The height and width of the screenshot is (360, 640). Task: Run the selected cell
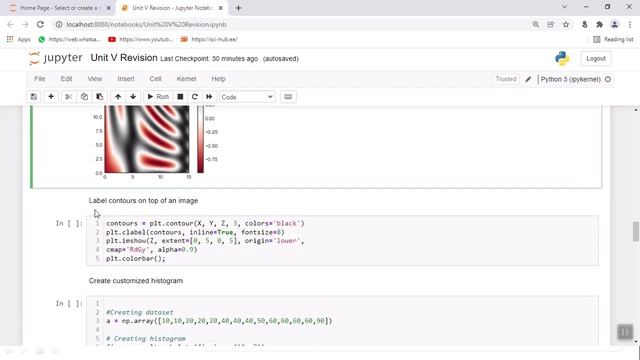pyautogui.click(x=158, y=97)
